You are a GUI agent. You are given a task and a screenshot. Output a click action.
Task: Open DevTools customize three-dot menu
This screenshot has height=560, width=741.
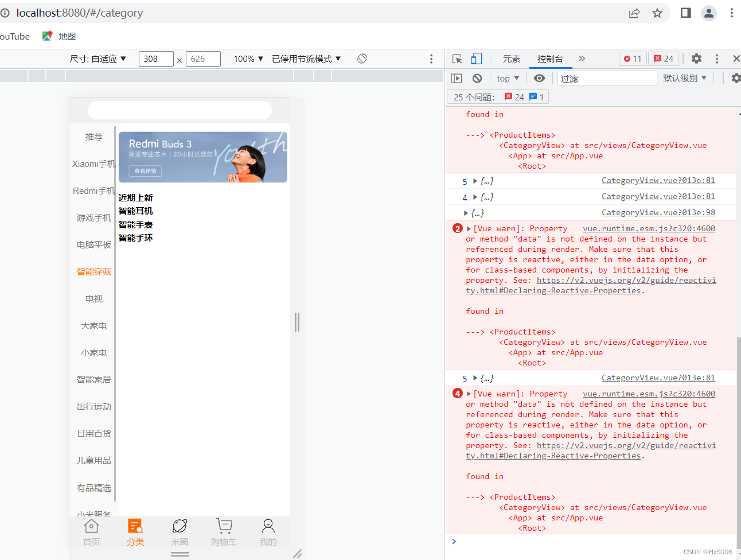(716, 59)
